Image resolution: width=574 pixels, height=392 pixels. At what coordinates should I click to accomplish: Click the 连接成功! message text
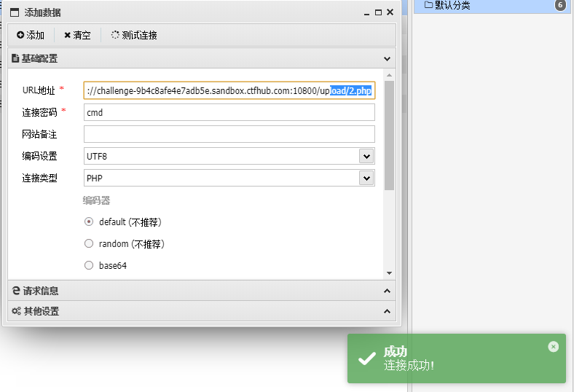[x=409, y=366]
